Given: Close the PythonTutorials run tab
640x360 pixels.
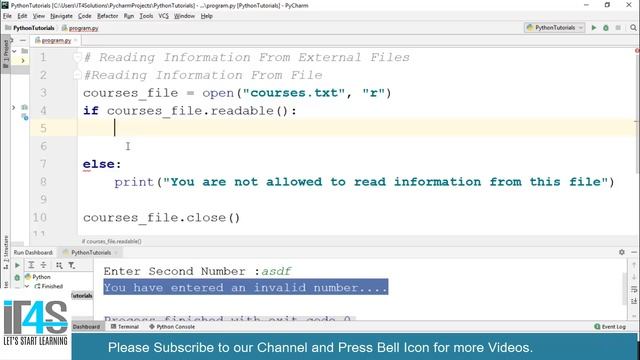Looking at the screenshot, I should point(116,253).
